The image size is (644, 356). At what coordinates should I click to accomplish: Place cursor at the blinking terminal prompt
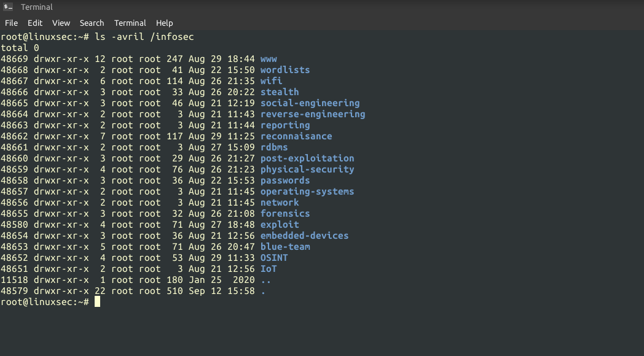coord(98,301)
